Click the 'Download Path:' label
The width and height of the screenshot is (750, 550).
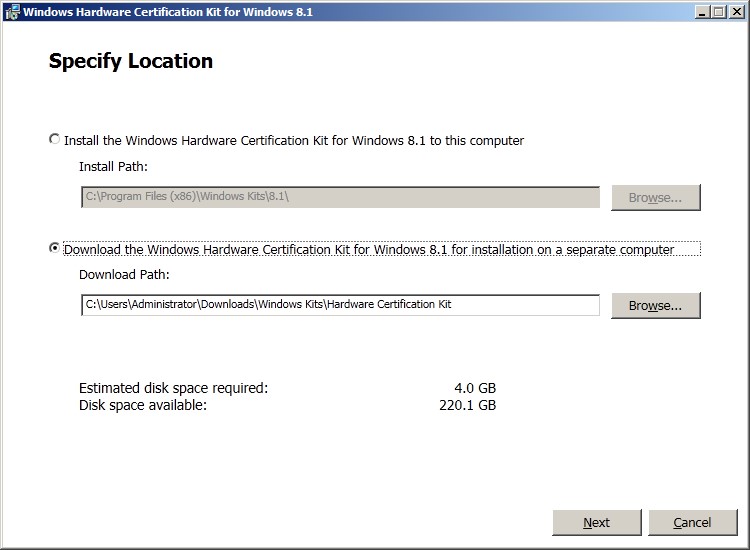(124, 275)
